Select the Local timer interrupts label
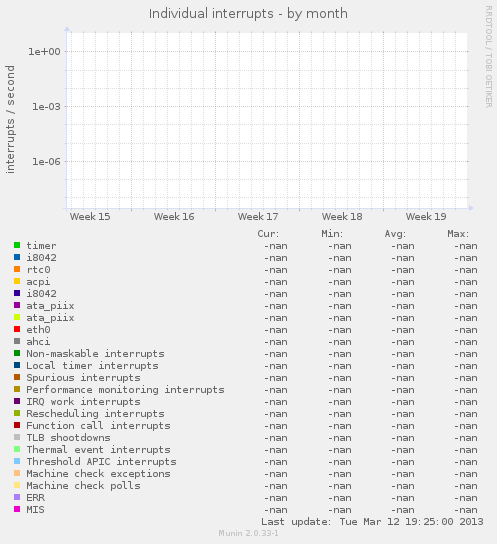497x544 pixels. point(92,366)
